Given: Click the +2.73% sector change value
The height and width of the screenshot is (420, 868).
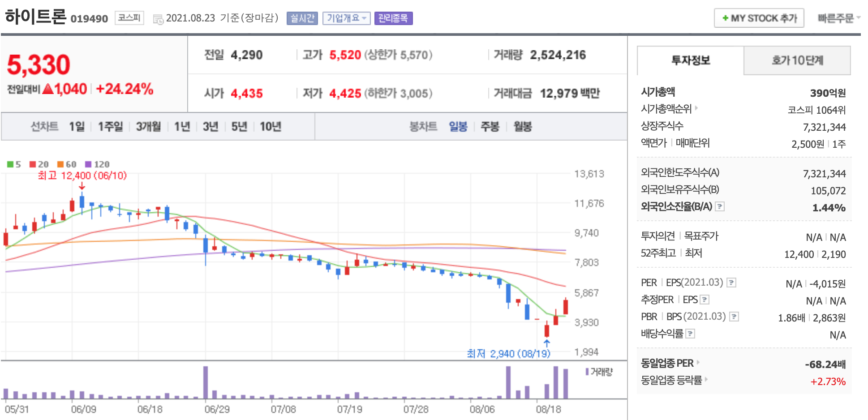Looking at the screenshot, I should [x=828, y=381].
